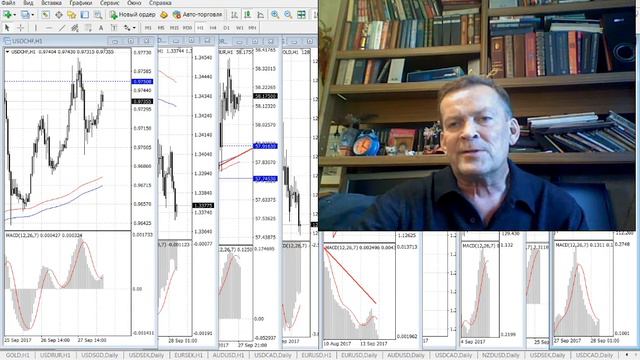Screen dimensions: 640x360
Task: Expand the Profiles dropdown arrow
Action: (x=33, y=15)
